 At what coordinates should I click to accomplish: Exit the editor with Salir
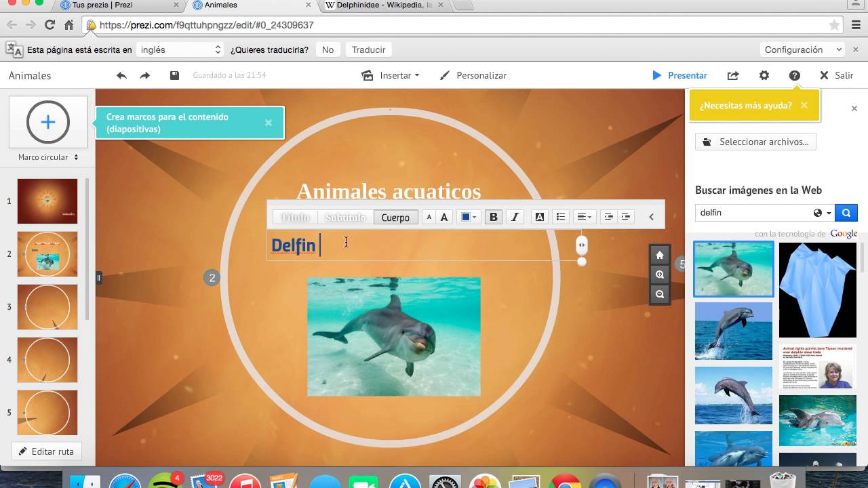[x=837, y=75]
